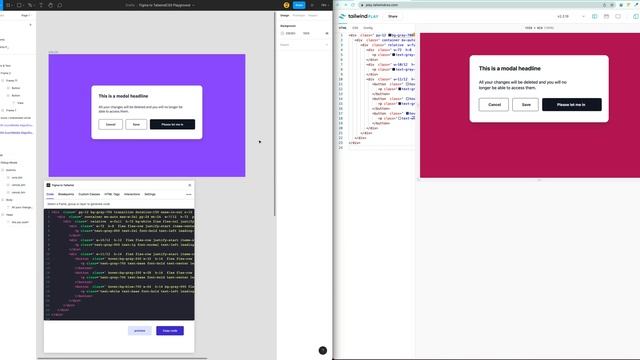Switch to preview-only layout icon
The height and width of the screenshot is (360, 640).
618,16
